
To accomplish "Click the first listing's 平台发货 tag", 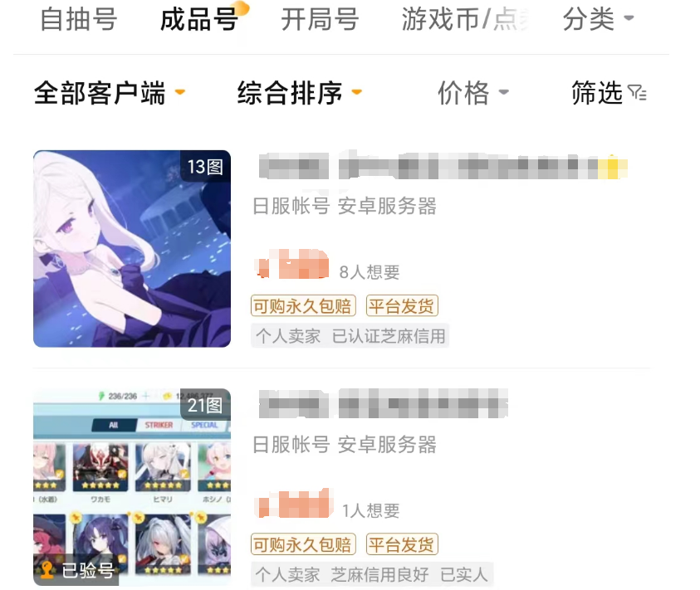I will coord(402,306).
